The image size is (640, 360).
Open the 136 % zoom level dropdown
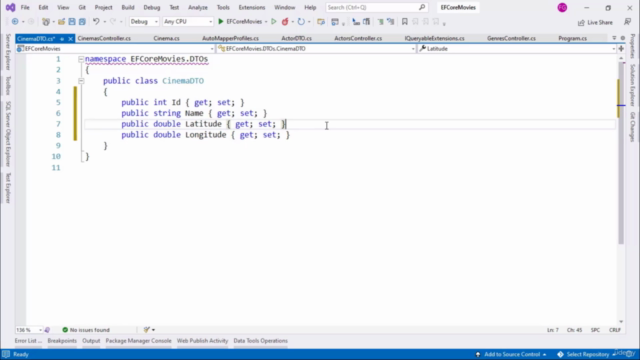29,330
